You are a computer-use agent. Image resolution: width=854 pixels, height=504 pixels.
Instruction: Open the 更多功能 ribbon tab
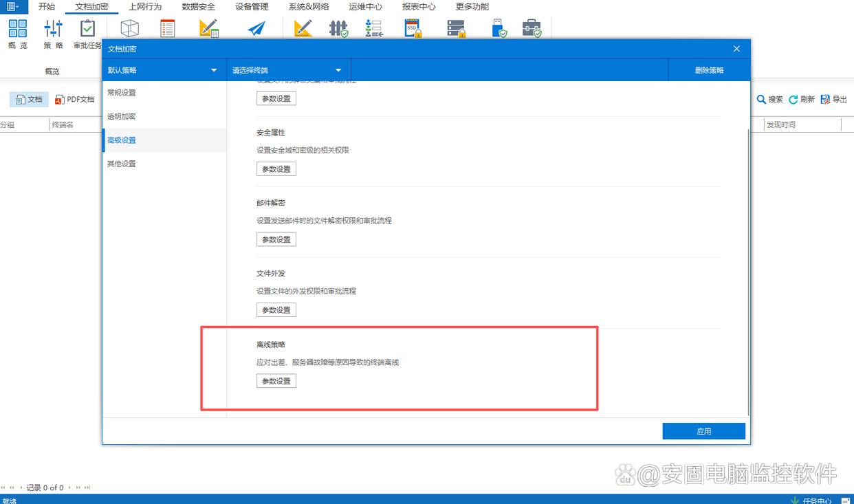click(x=472, y=7)
